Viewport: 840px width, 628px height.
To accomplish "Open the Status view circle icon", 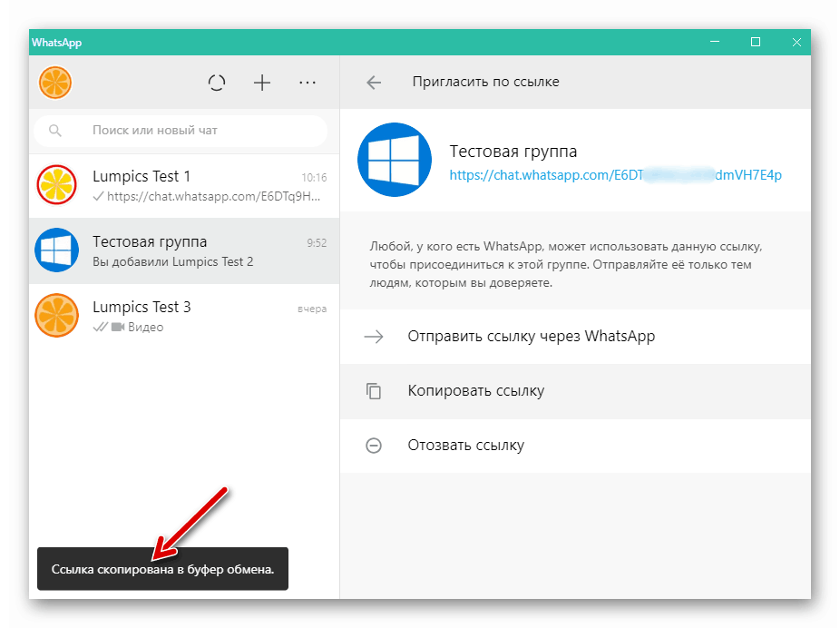I will point(217,82).
